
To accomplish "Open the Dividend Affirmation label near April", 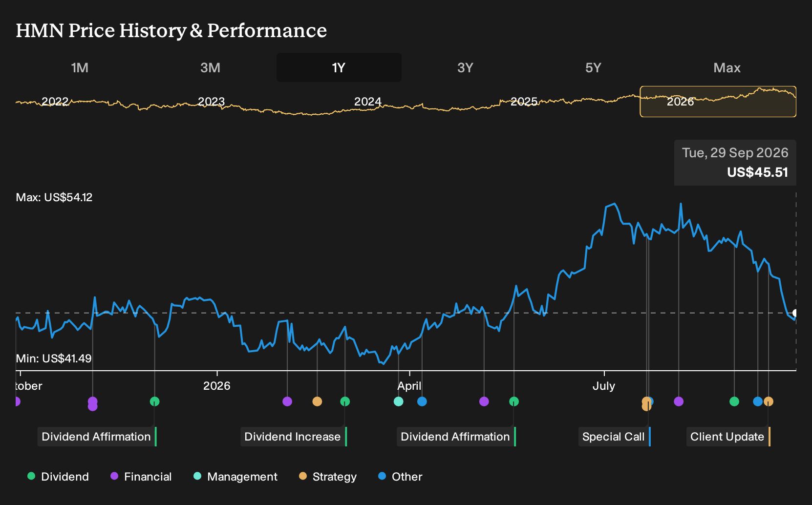I will point(456,437).
